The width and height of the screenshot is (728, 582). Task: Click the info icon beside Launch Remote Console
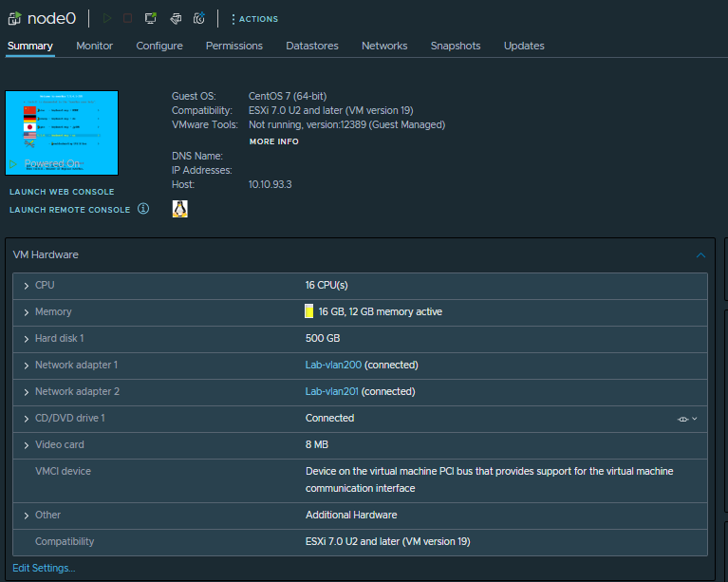point(143,209)
